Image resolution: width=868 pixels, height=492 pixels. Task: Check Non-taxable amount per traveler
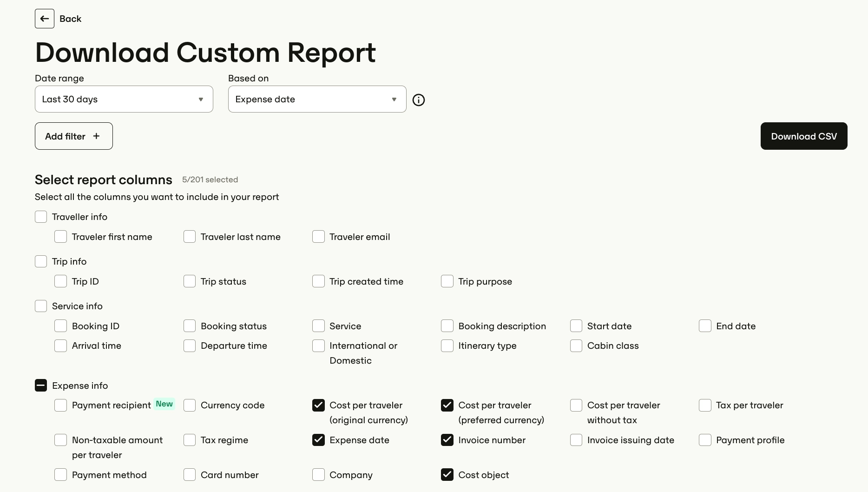(60, 440)
